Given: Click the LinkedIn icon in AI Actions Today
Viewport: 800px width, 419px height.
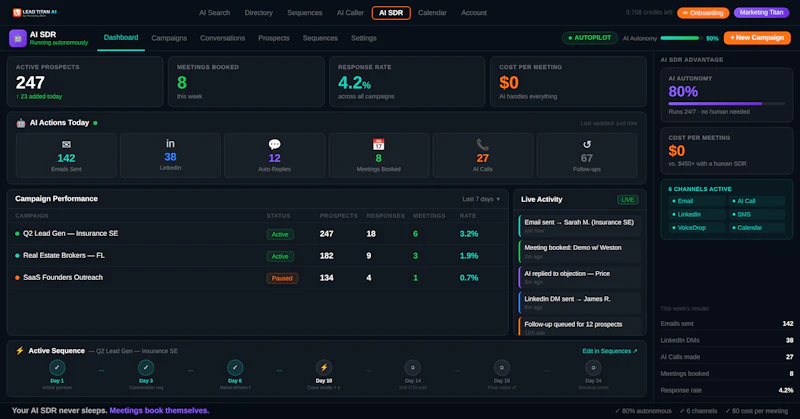Looking at the screenshot, I should coord(170,143).
